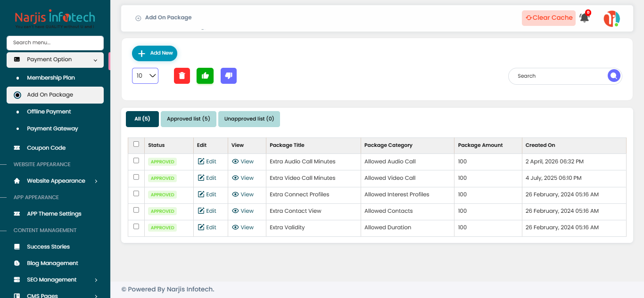Switch to the Unapproved list (0) tab
Viewport: 644px width, 298px height.
point(249,119)
